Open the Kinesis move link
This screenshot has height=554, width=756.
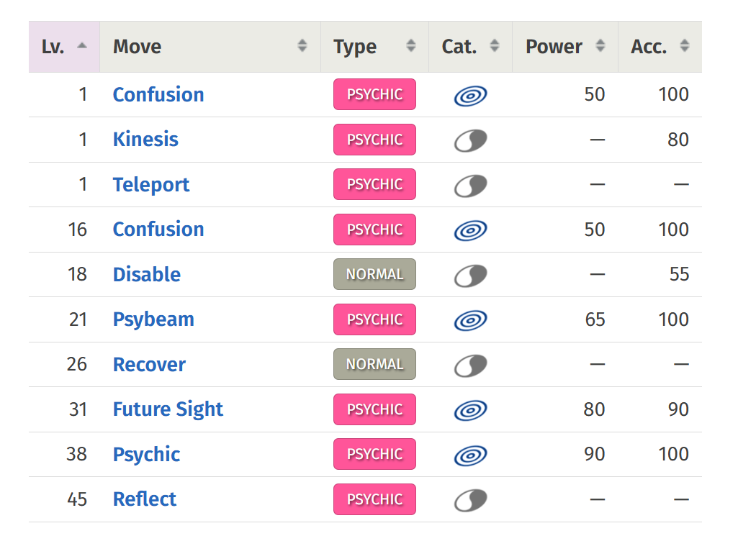point(145,140)
